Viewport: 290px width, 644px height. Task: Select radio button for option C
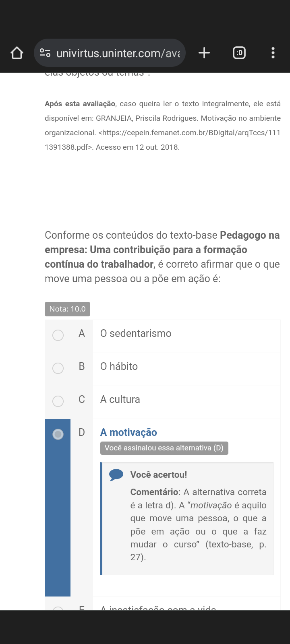coord(58,401)
